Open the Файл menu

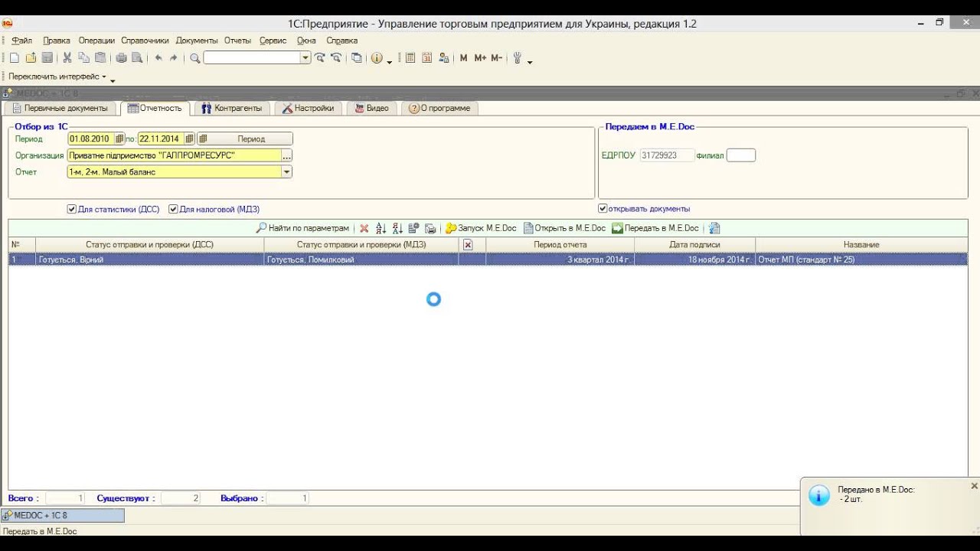click(x=21, y=41)
